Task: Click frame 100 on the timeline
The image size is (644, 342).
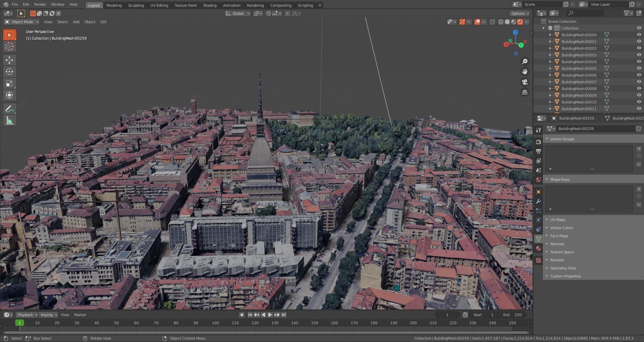Action: pyautogui.click(x=215, y=323)
